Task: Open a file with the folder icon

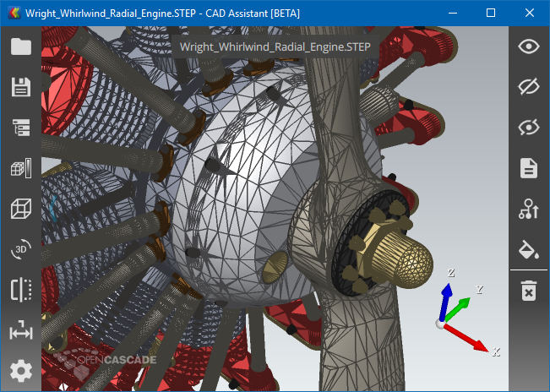Action: click(21, 46)
